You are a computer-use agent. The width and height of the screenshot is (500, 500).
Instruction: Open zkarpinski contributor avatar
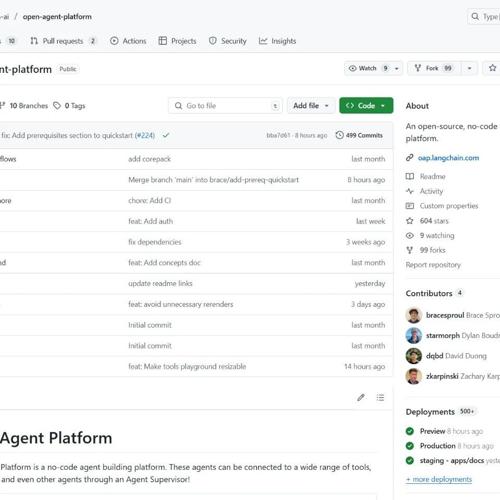(x=414, y=376)
